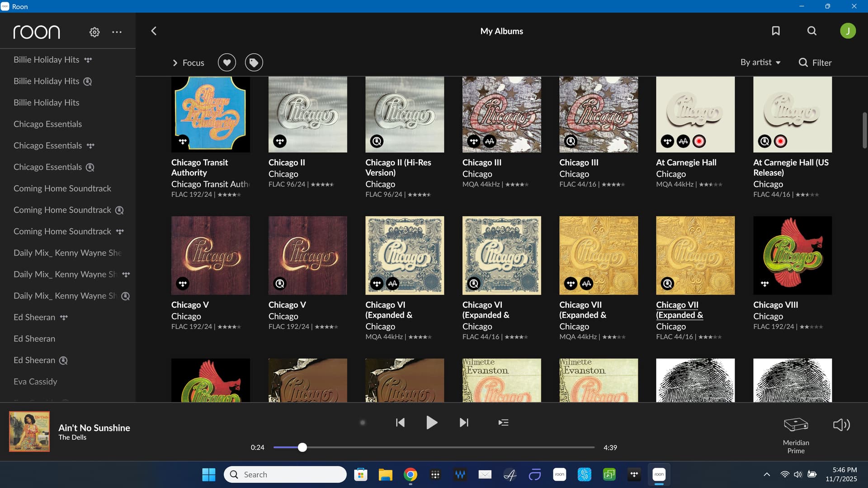Open Chicago Essentials playlist in sidebar
The image size is (868, 488).
(x=47, y=124)
